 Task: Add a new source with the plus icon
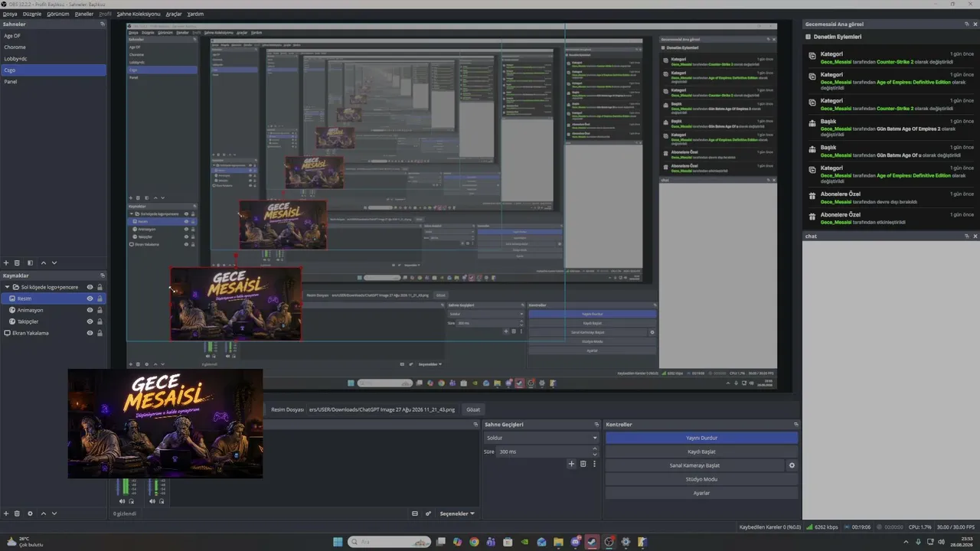tap(6, 514)
